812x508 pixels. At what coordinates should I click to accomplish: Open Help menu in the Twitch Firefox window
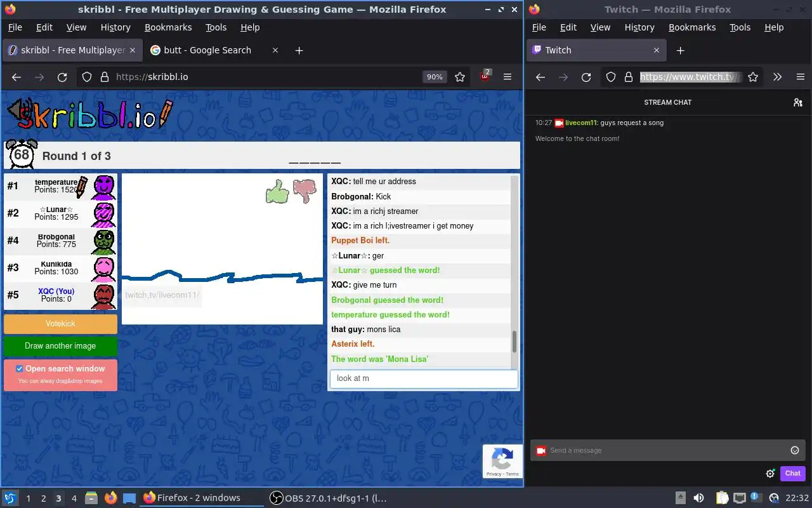774,27
